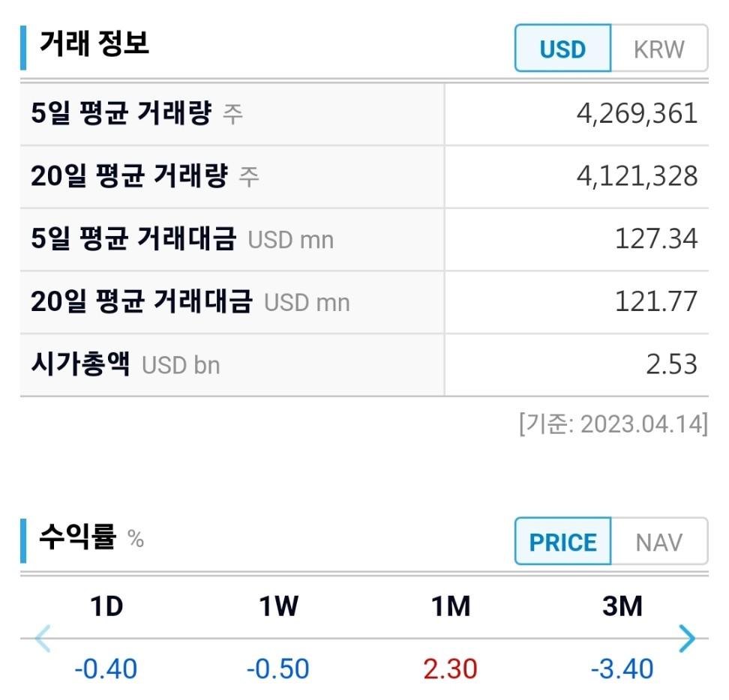Click the 시가총액 USD bn row value 2.53
The width and height of the screenshot is (729, 700).
pos(672,364)
